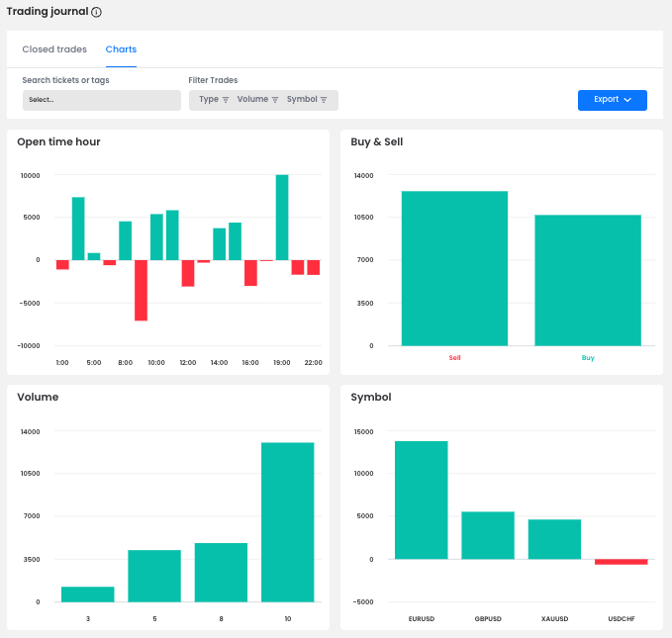Switch to the Closed trades tab
The width and height of the screenshot is (672, 638).
click(54, 49)
